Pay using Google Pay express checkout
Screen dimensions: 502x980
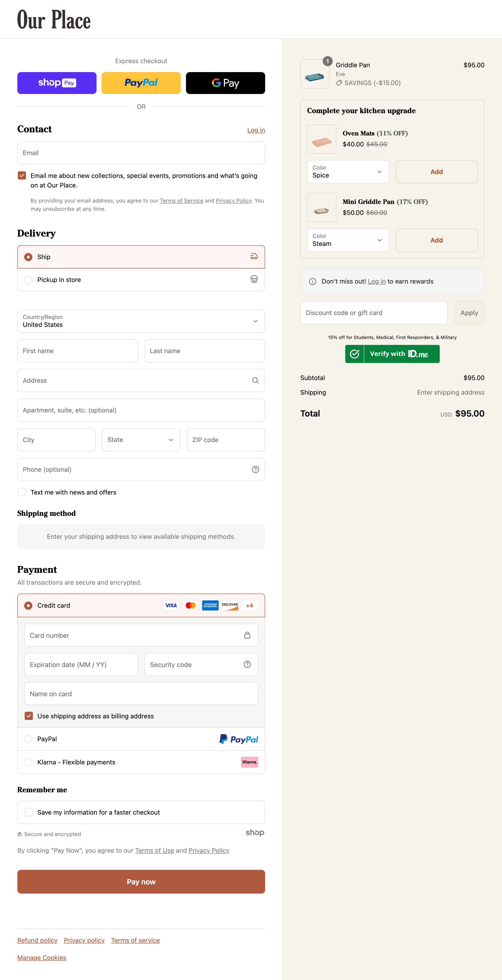click(225, 83)
